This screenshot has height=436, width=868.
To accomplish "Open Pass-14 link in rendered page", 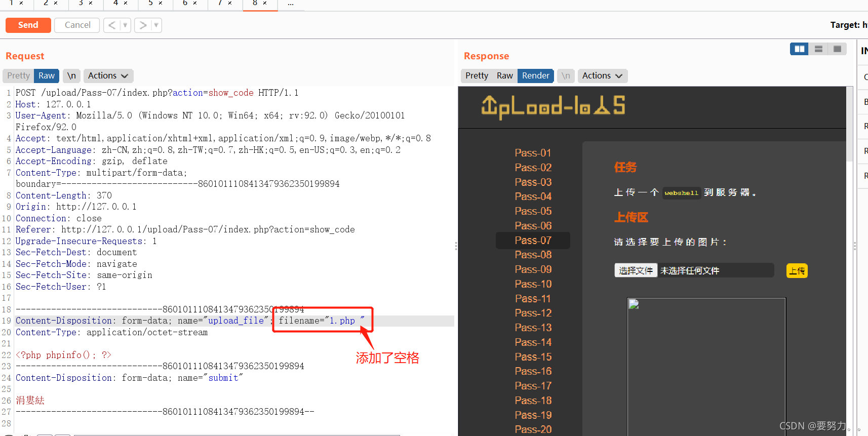I will pos(533,342).
